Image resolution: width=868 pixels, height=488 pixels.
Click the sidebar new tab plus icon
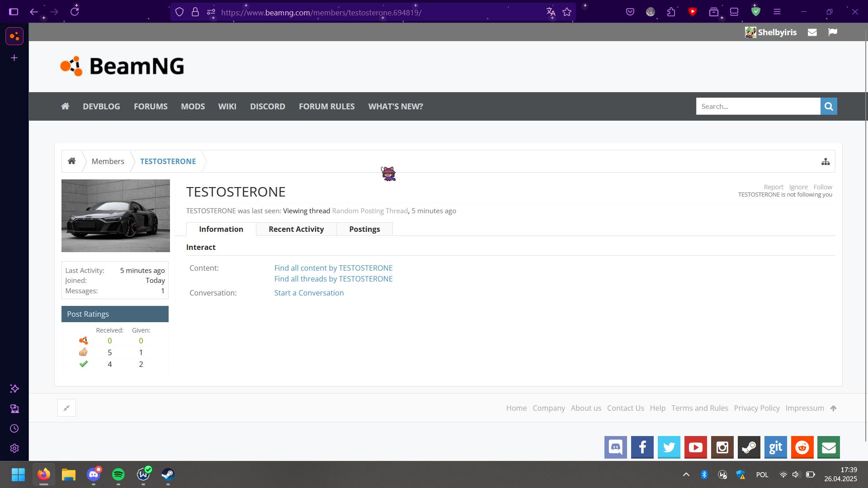(14, 58)
